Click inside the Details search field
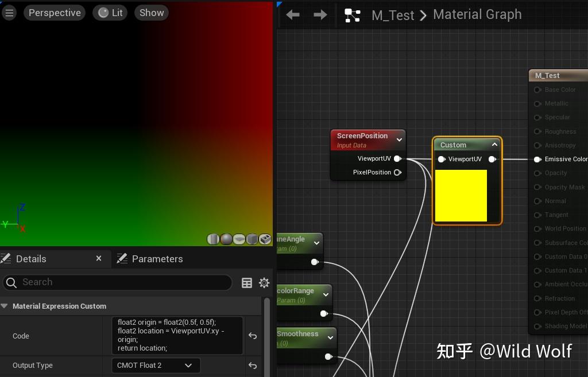Screen dimensions: 588x377 pyautogui.click(x=115, y=282)
